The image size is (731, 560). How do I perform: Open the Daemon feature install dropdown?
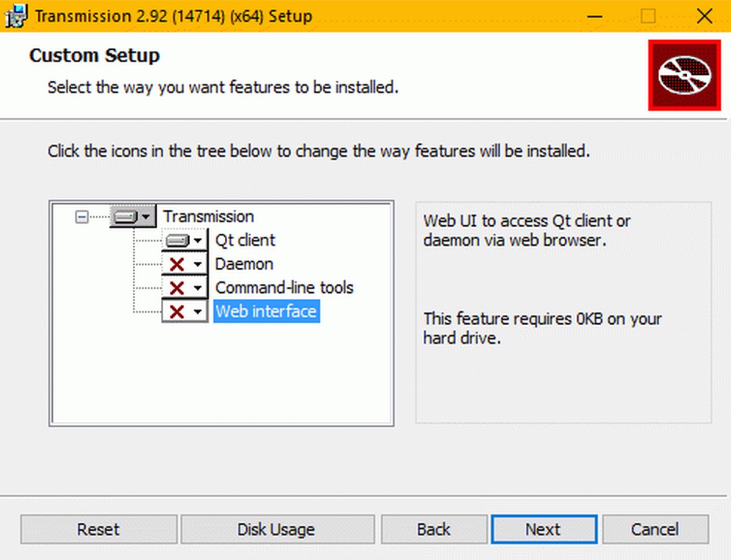click(x=185, y=264)
